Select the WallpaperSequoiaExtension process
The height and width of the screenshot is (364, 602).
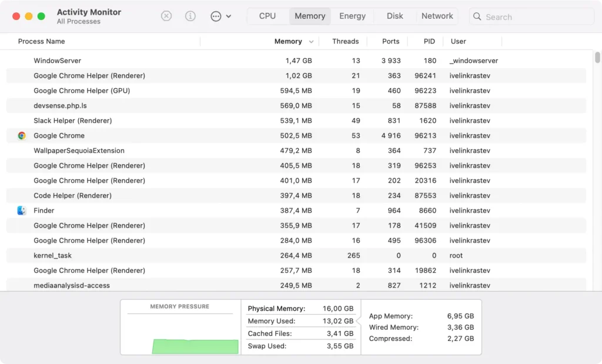pyautogui.click(x=296, y=151)
